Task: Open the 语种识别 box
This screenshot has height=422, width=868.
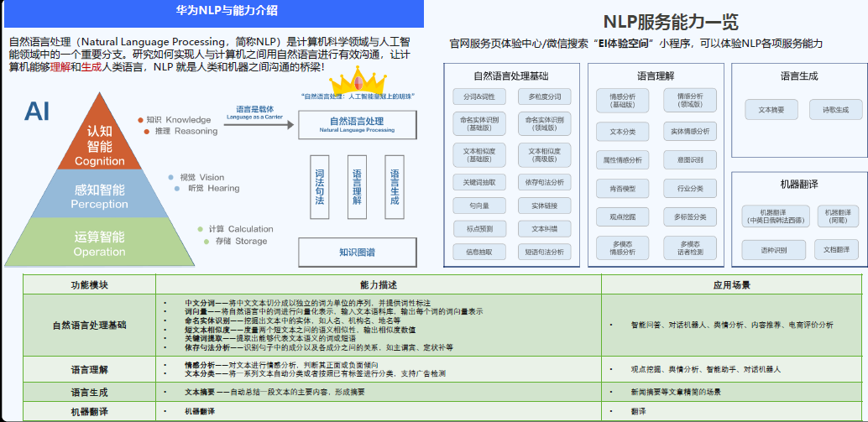Action: pos(773,249)
